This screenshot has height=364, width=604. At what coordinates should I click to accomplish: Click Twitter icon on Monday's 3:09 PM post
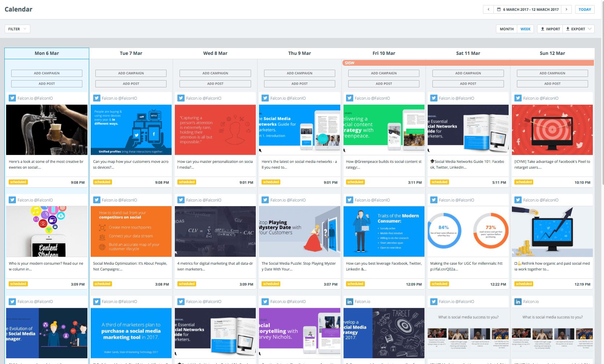pyautogui.click(x=12, y=200)
